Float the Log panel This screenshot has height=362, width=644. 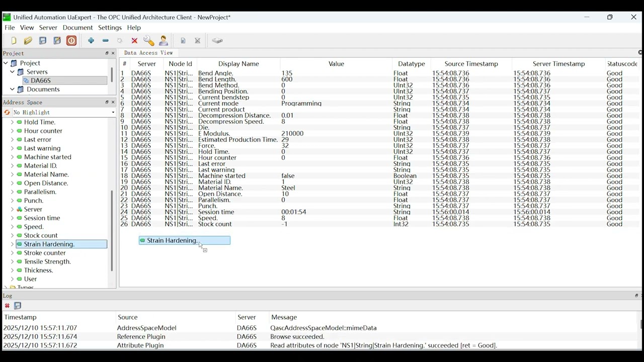pyautogui.click(x=636, y=296)
